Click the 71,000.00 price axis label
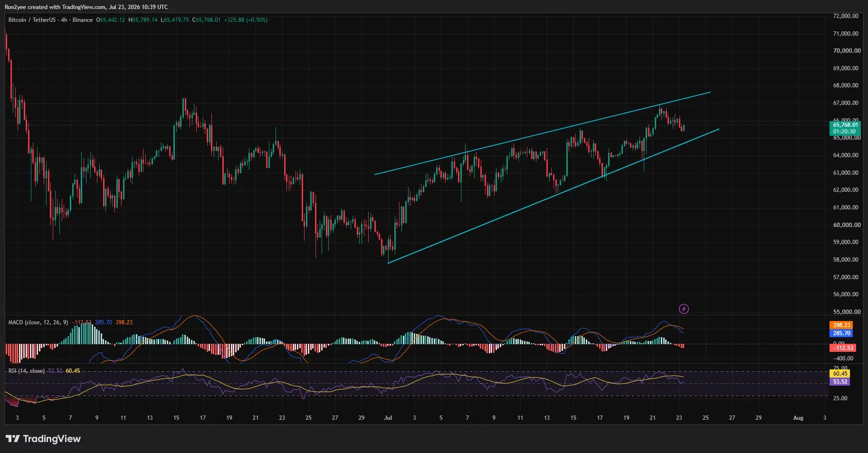Image resolution: width=868 pixels, height=453 pixels. click(846, 34)
